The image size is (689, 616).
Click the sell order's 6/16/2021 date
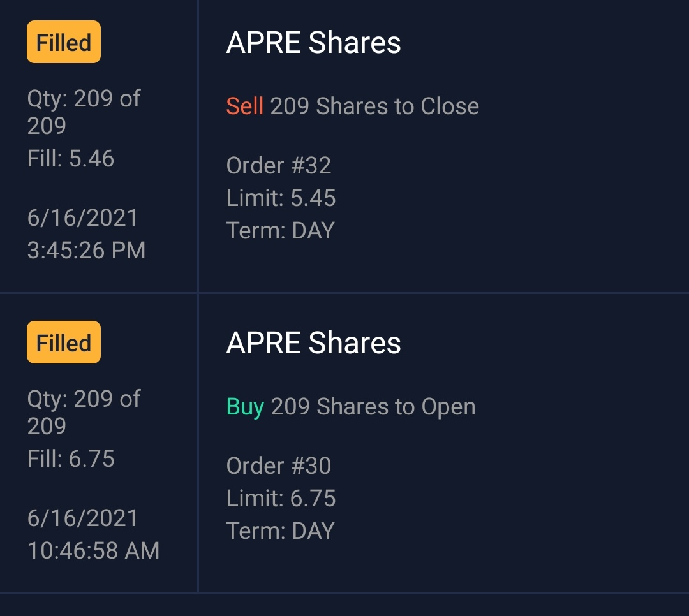(x=83, y=218)
